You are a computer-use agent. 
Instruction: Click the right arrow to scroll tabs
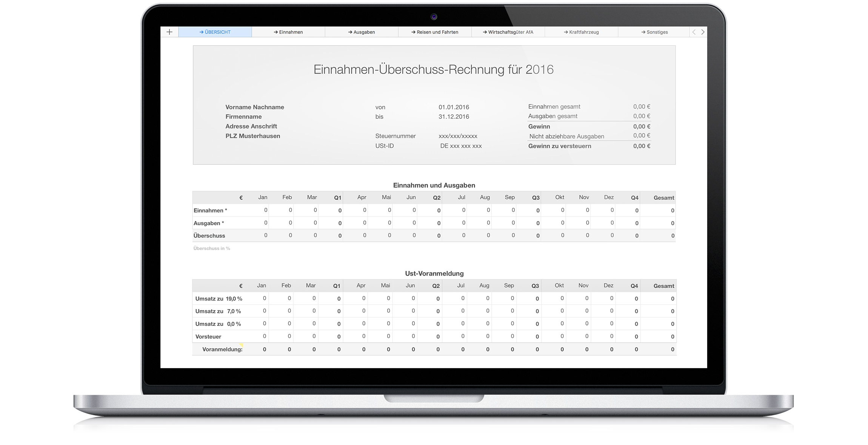click(703, 32)
